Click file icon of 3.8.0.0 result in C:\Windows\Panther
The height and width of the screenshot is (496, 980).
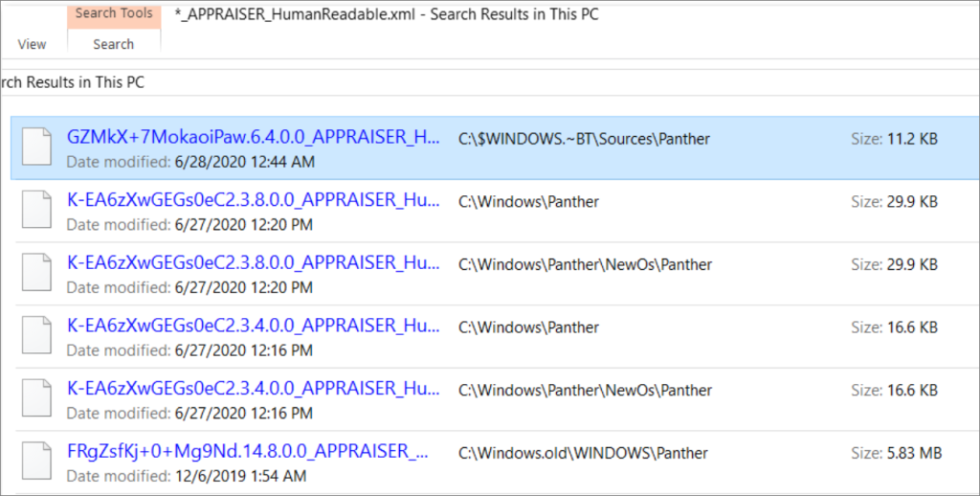(x=35, y=212)
